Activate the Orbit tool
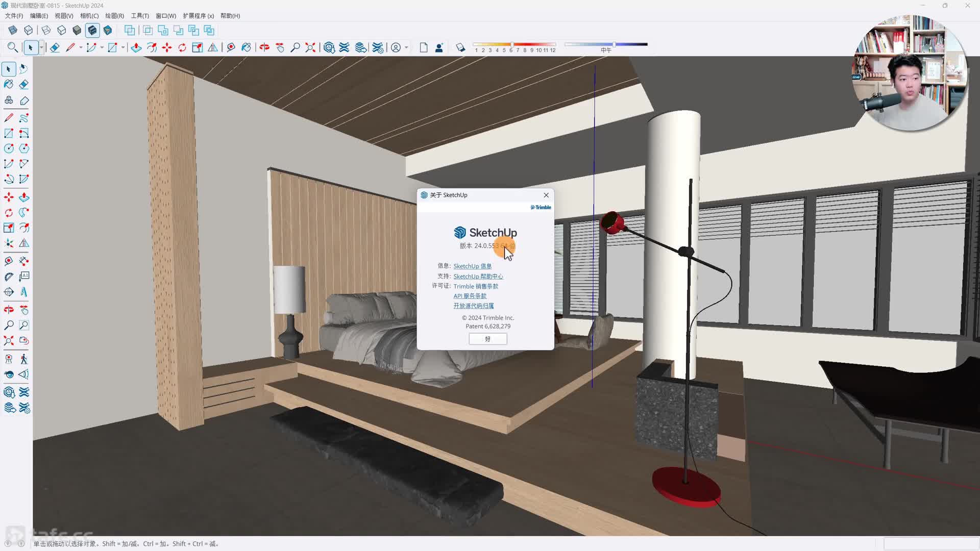Screen dimensions: 980x551 [x=264, y=47]
